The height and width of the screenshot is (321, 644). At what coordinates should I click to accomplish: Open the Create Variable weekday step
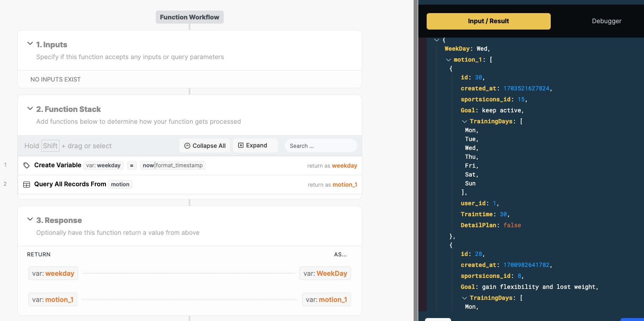point(58,165)
